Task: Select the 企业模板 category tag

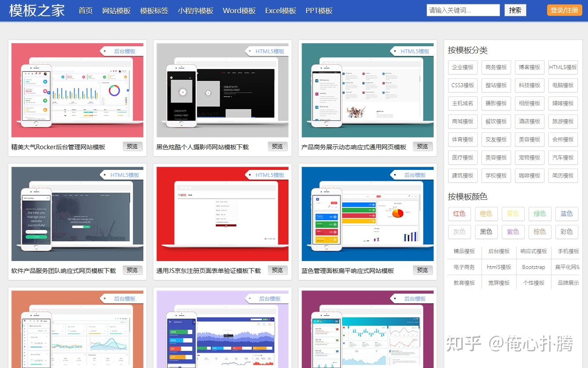Action: coord(463,67)
